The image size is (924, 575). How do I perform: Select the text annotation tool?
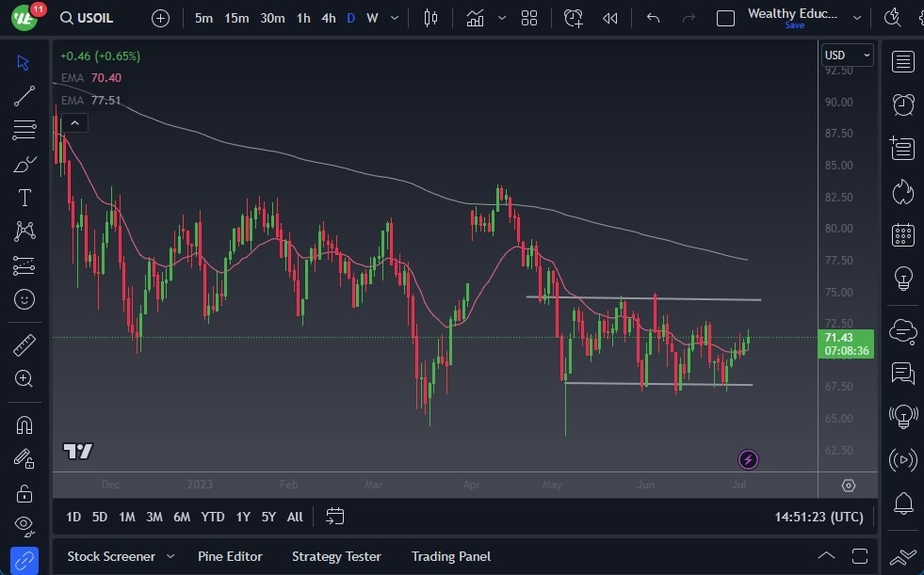point(24,198)
